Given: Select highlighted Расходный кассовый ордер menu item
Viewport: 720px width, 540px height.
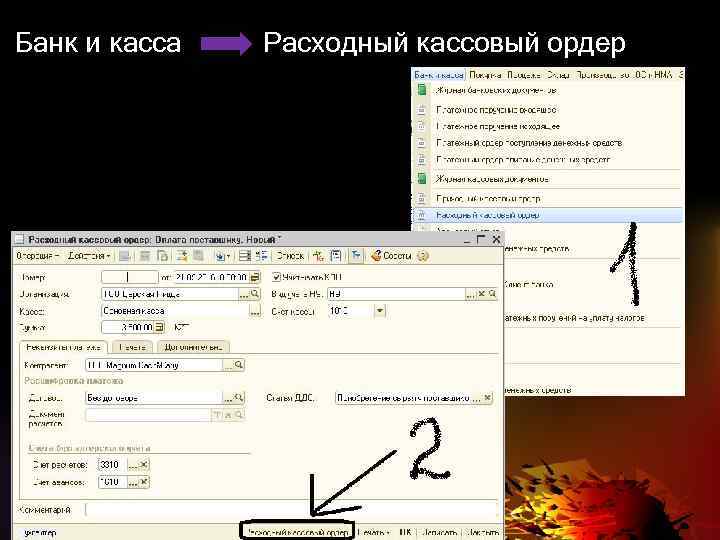Looking at the screenshot, I should tap(546, 215).
